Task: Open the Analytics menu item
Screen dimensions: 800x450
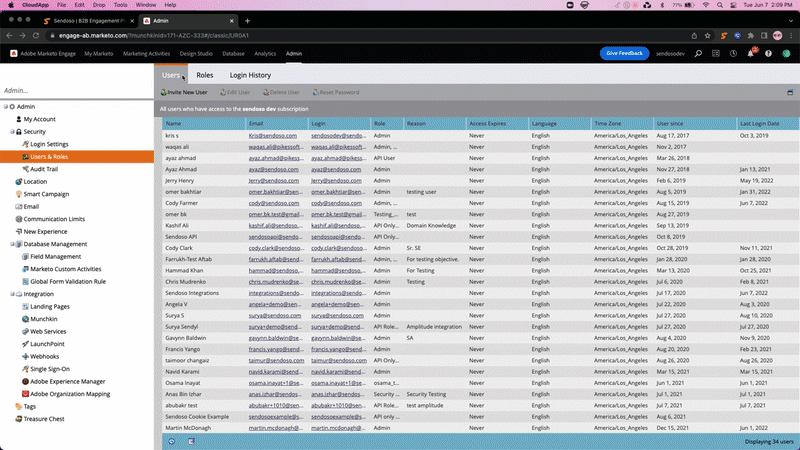Action: (265, 54)
